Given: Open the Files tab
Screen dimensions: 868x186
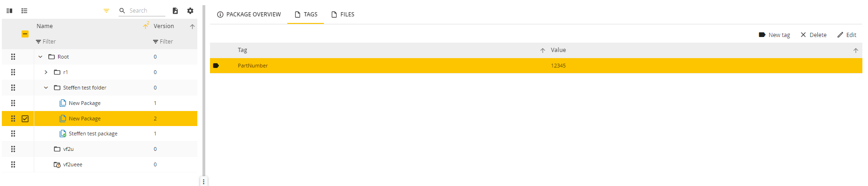Looking at the screenshot, I should pos(343,15).
